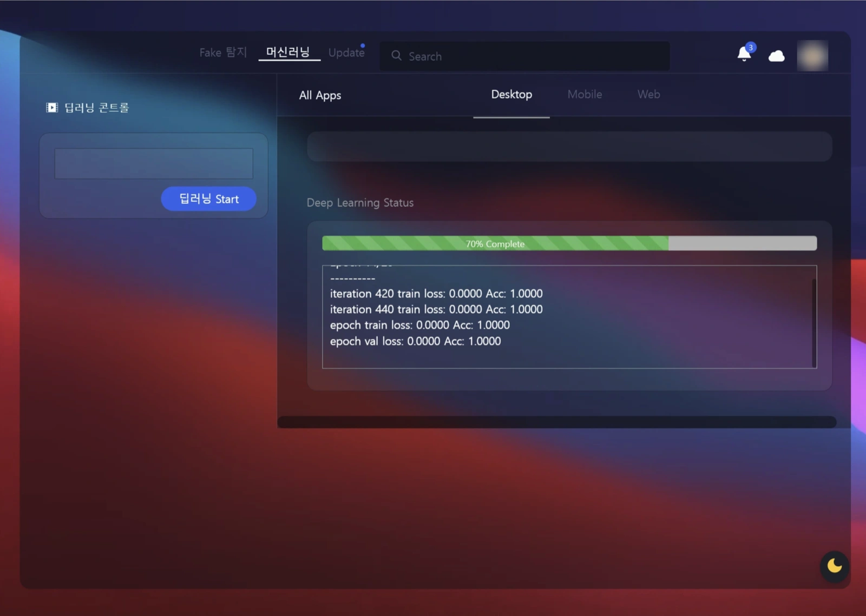Open the notifications bell icon
This screenshot has height=616, width=866.
click(x=744, y=54)
